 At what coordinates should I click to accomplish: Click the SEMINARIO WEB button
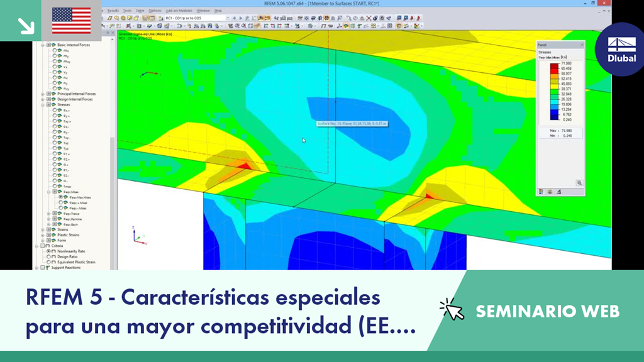(x=548, y=312)
